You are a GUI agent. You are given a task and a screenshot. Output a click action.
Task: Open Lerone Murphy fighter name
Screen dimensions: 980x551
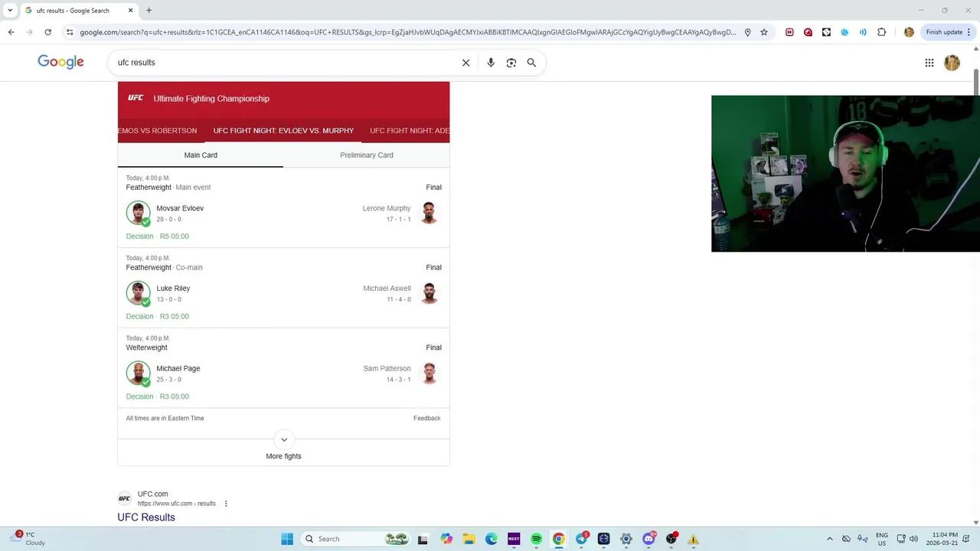[x=387, y=208]
